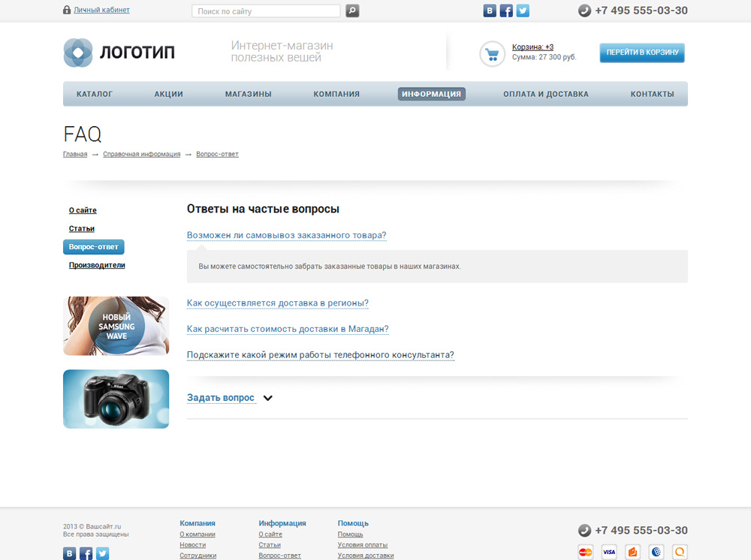Viewport: 751px width, 560px height.
Task: Open footer Сотрудники link
Action: (x=198, y=555)
